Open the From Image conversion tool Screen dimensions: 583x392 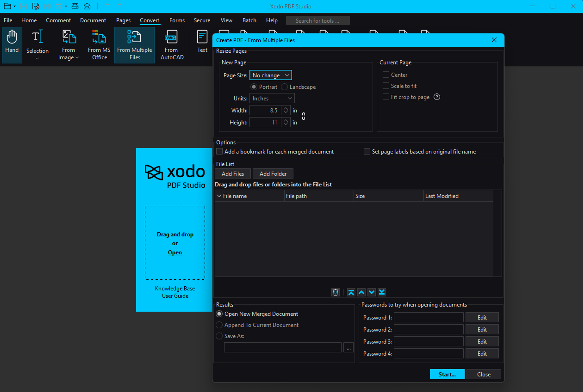point(68,45)
